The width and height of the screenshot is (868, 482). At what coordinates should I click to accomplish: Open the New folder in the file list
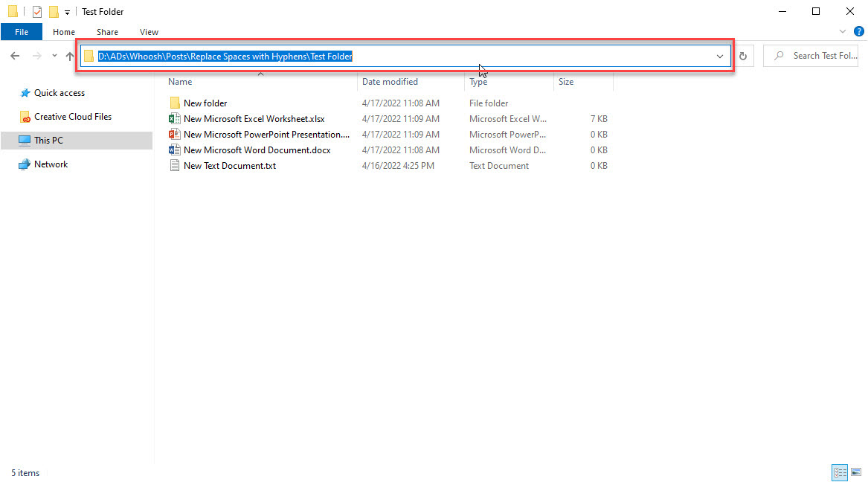[x=207, y=103]
